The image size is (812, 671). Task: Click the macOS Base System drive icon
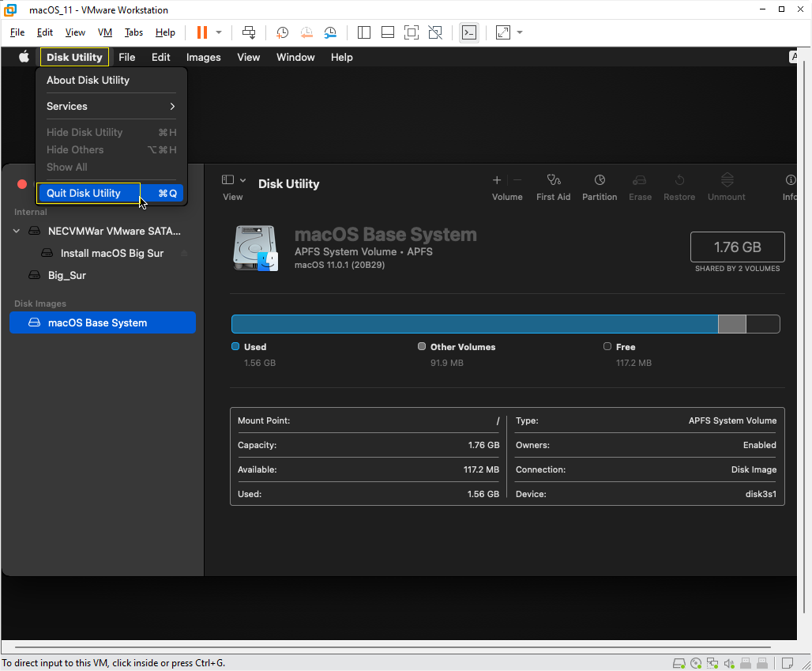255,248
